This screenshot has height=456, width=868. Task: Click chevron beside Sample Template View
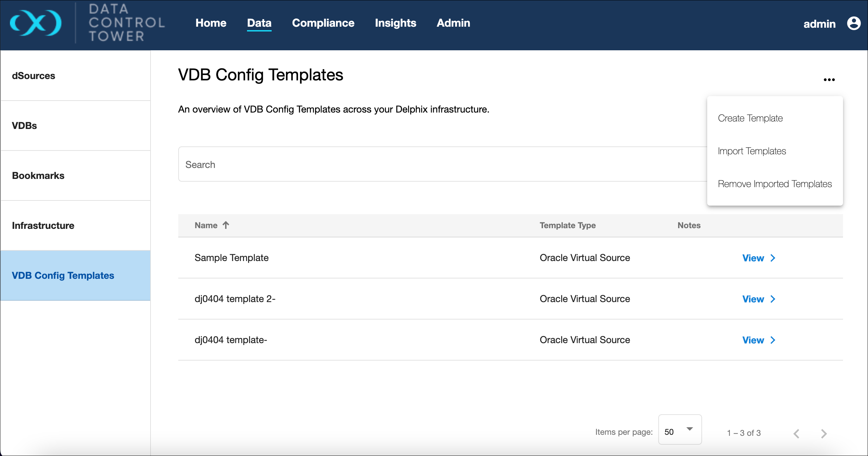[773, 258]
